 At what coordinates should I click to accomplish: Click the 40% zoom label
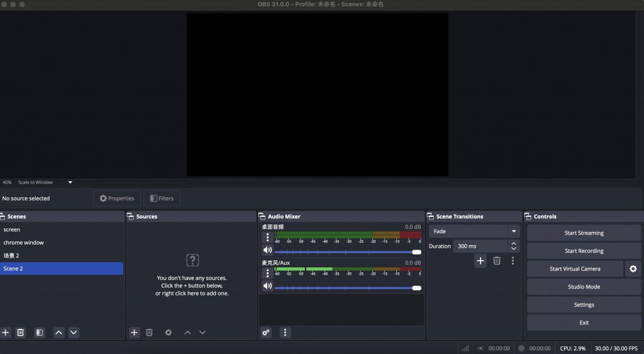pyautogui.click(x=7, y=182)
